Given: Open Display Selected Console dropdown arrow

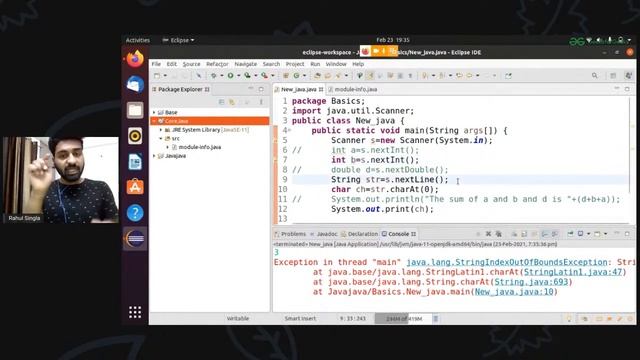Looking at the screenshot, I should (x=589, y=234).
